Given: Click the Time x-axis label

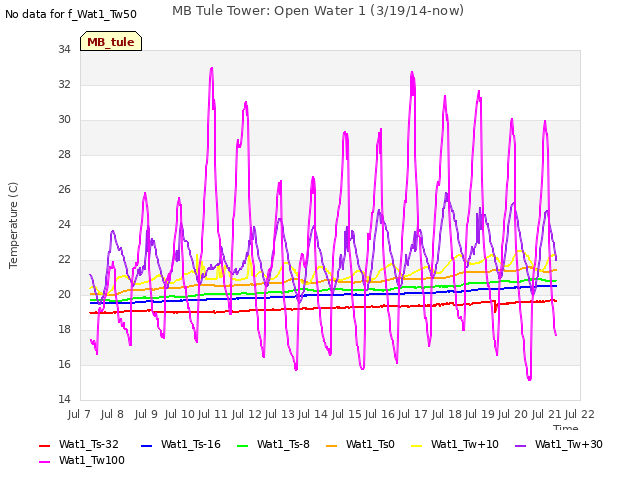Looking at the screenshot, I should coord(565,427).
